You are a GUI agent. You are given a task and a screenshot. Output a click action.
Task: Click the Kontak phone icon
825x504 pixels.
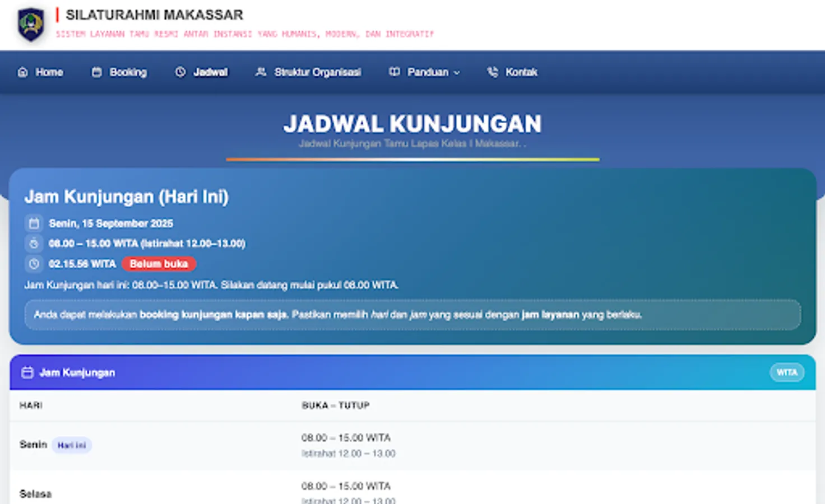click(493, 72)
